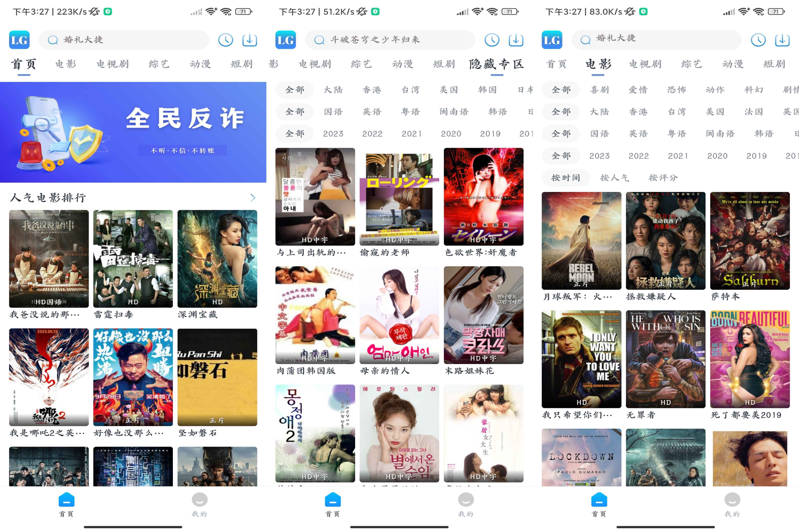Open the 雷霆扫毒 movie poster
The image size is (799, 532).
(x=133, y=259)
